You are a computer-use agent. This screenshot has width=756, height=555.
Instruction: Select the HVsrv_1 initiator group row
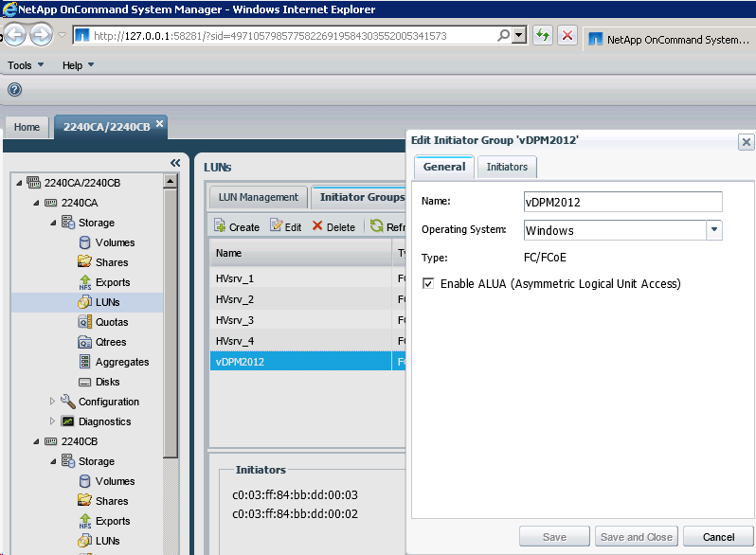coord(308,278)
